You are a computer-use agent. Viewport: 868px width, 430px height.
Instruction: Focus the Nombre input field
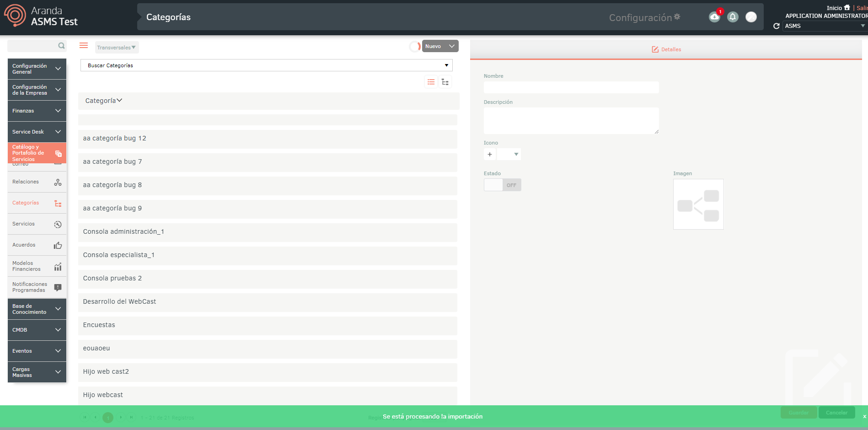click(x=571, y=87)
